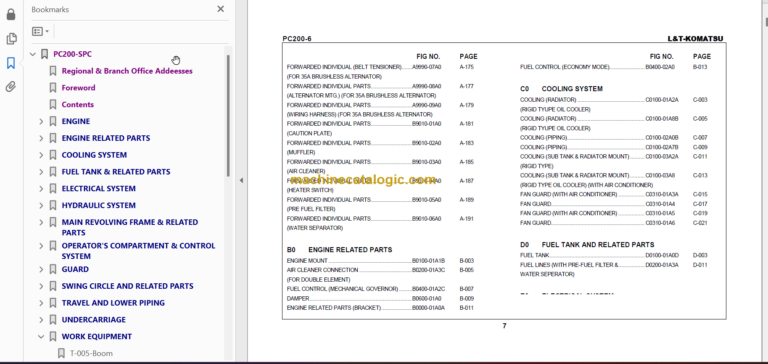Viewport: 768px width, 364px height.
Task: Click the 'C0 COOLING SYSTEM' heading
Action: (x=561, y=89)
